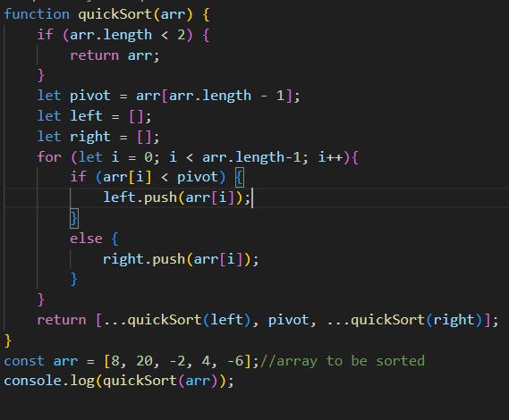Screen dimensions: 509x420
Task: Click '...quickSort(left)' in the return statement
Action: (176, 320)
